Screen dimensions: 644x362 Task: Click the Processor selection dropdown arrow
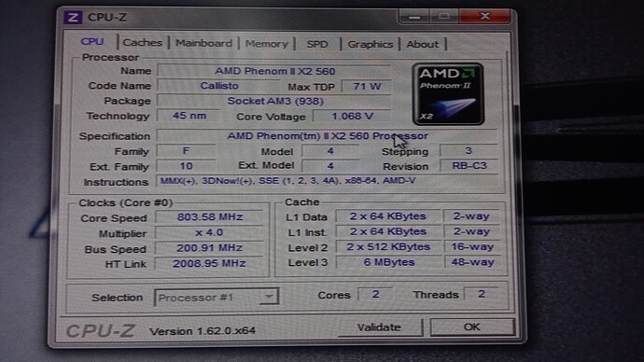point(269,297)
